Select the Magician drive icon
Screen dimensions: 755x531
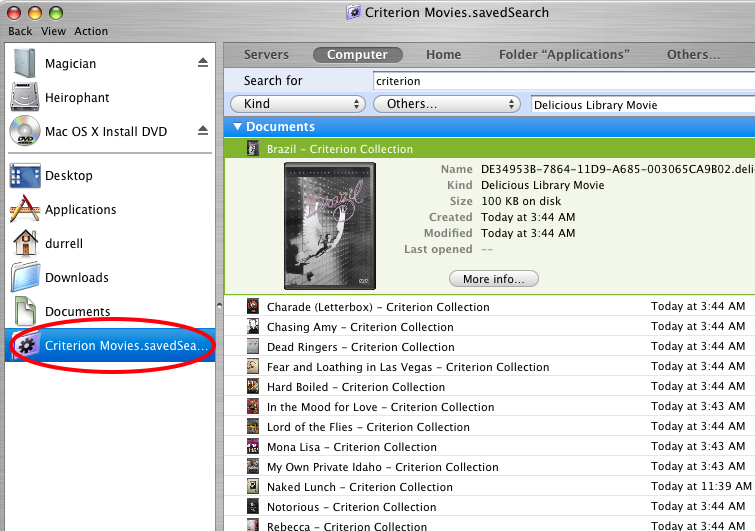[24, 63]
